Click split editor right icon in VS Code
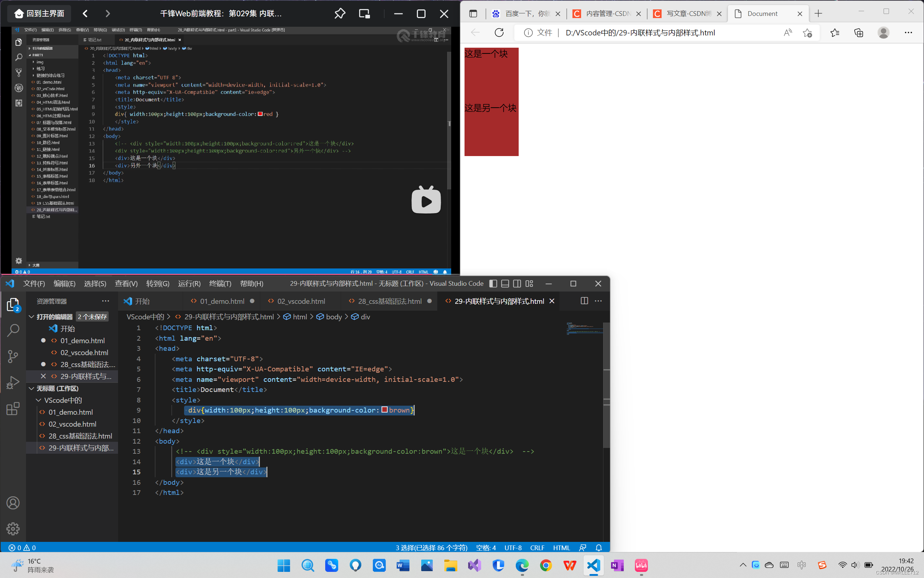The image size is (924, 578). 584,301
